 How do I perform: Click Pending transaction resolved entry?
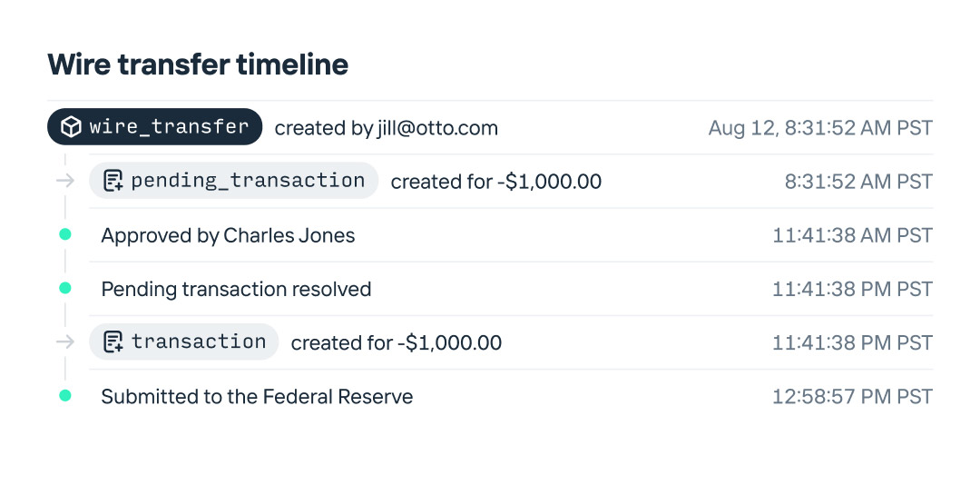(236, 290)
